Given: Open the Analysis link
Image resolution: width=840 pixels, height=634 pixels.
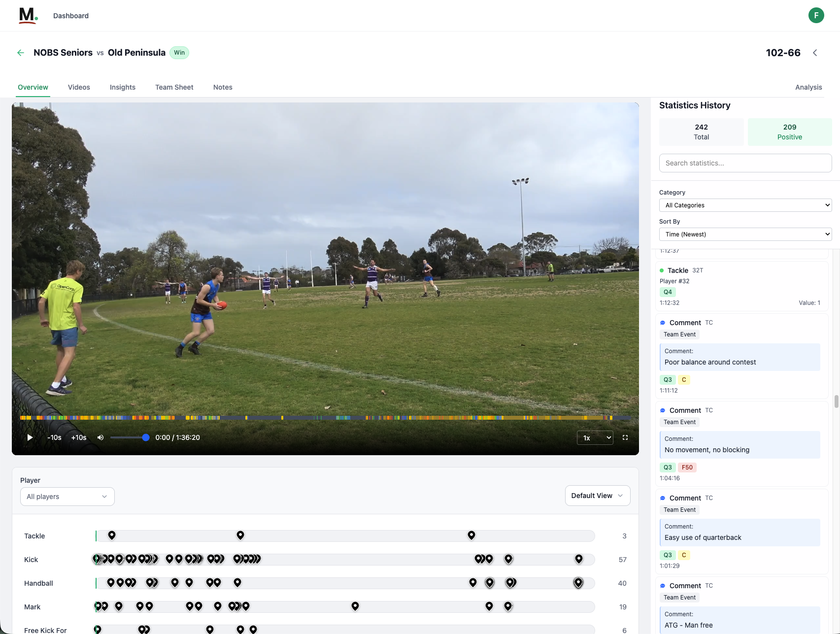Looking at the screenshot, I should tap(808, 87).
